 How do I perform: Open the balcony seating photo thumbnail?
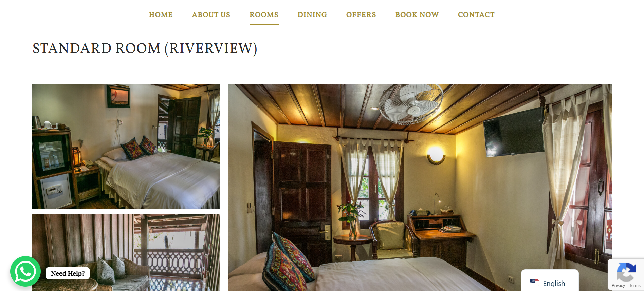pyautogui.click(x=126, y=252)
